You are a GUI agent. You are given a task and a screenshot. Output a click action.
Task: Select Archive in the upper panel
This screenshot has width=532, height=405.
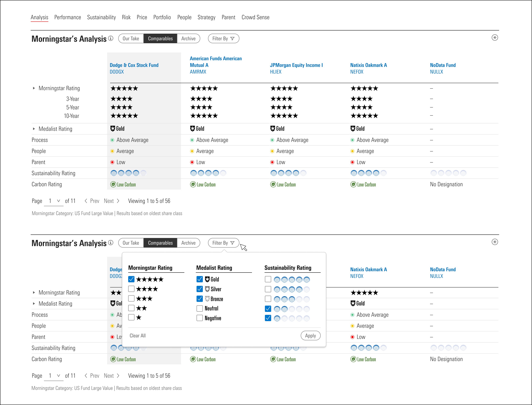pos(188,39)
